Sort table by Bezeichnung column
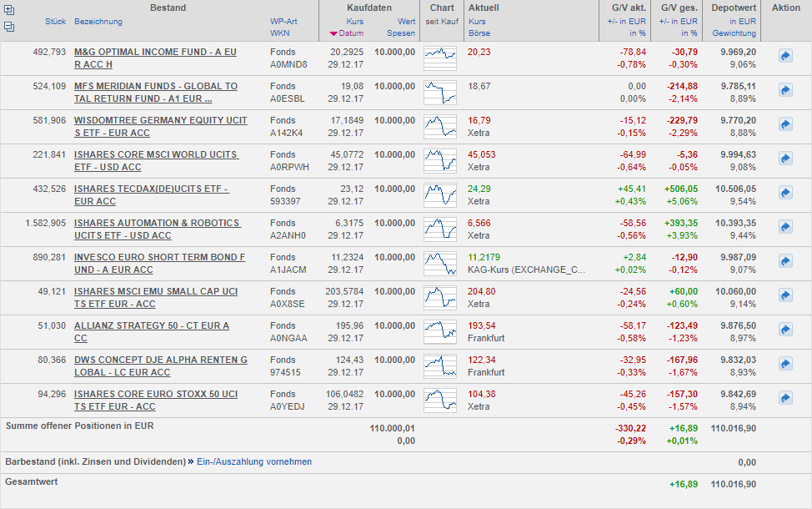Viewport: 812px width, 509px height. [x=98, y=22]
